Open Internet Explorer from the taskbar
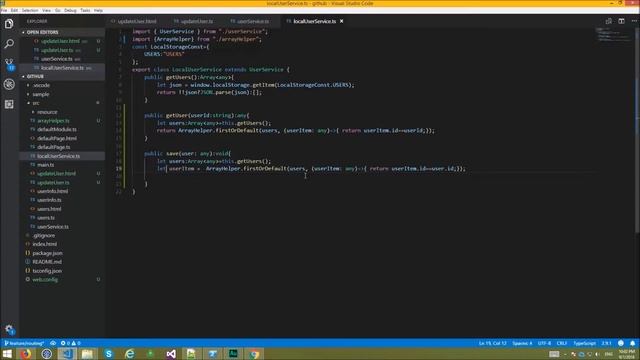640x360 pixels. tap(129, 354)
